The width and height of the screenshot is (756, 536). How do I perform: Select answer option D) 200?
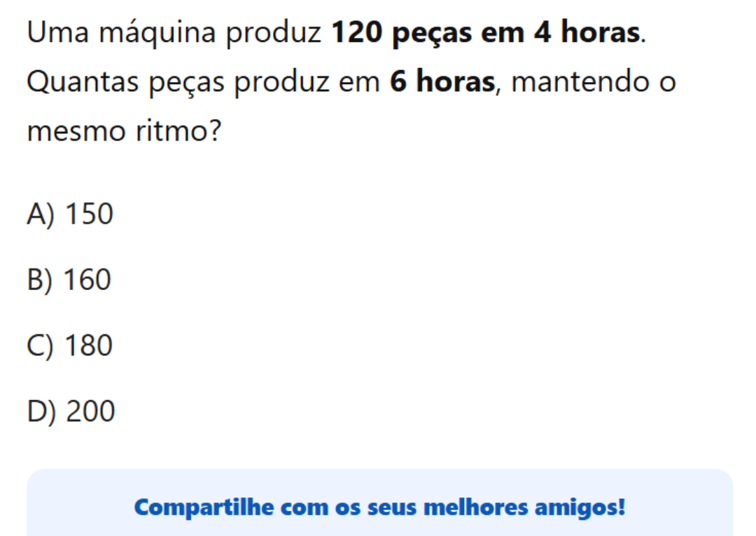tap(71, 411)
